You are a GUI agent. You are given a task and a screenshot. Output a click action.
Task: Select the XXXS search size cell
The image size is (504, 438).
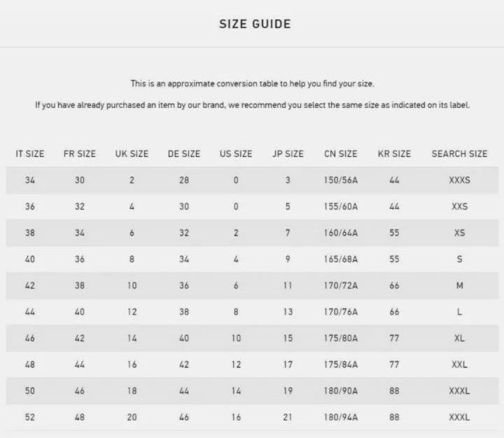tap(460, 180)
